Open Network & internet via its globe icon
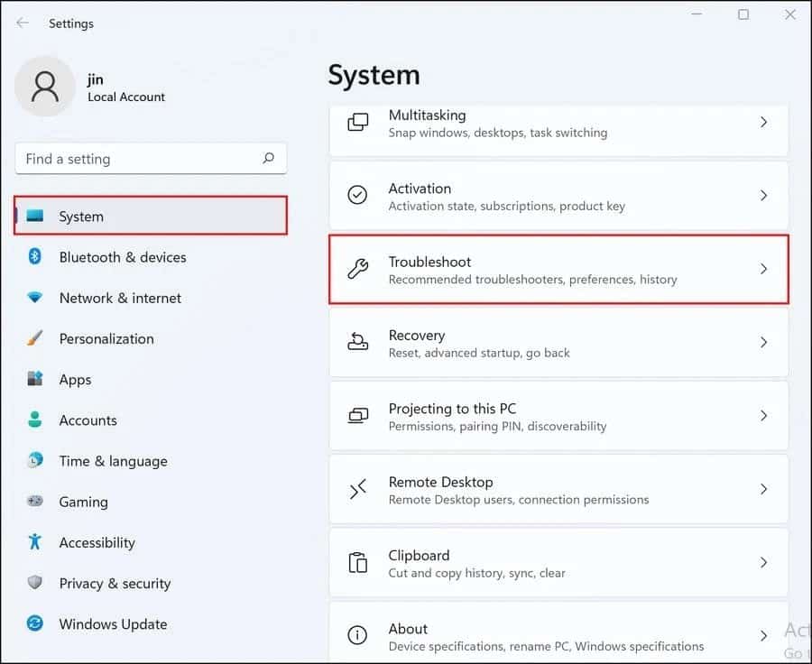This screenshot has width=812, height=664. click(x=33, y=298)
